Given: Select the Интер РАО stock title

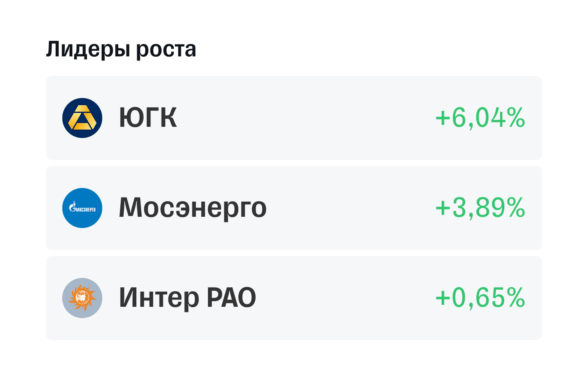Looking at the screenshot, I should 187,298.
